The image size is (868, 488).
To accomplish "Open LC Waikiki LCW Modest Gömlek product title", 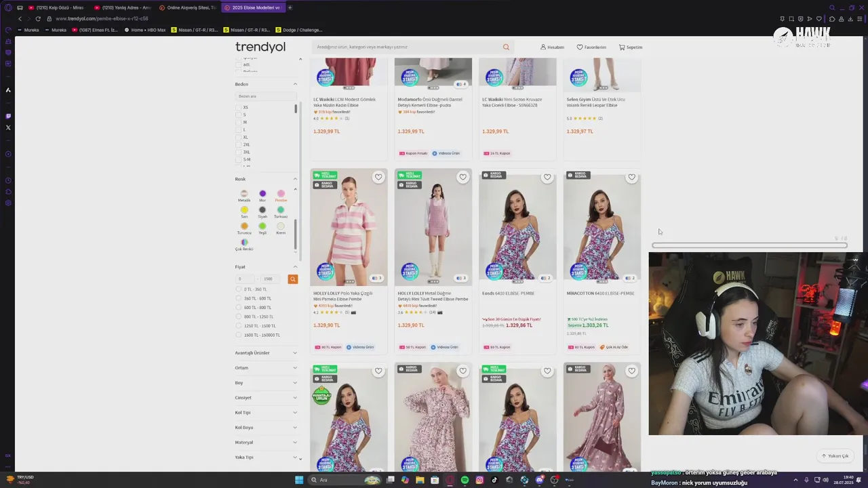I will pyautogui.click(x=344, y=102).
